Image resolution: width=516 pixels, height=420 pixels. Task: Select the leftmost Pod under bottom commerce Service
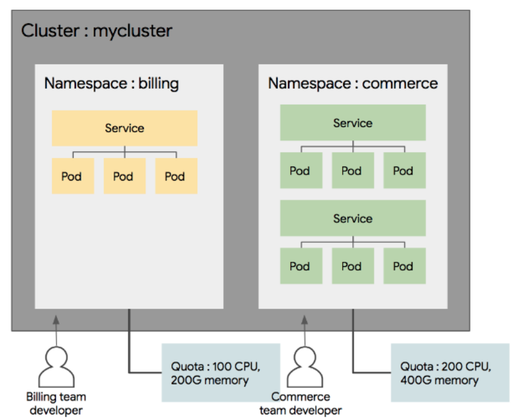[301, 266]
